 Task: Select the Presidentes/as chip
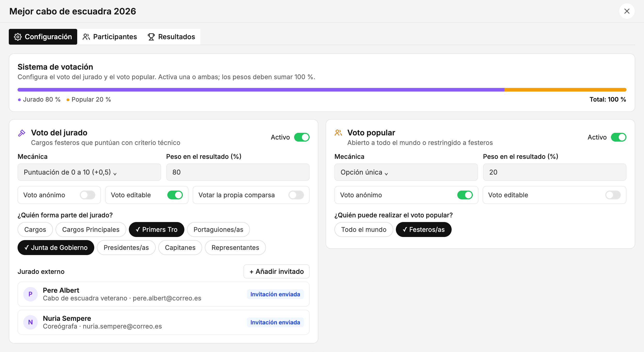point(126,248)
